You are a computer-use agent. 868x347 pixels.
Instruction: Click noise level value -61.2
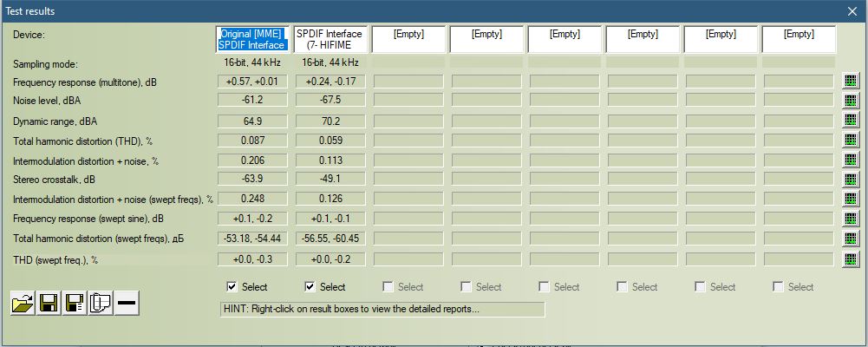(252, 101)
